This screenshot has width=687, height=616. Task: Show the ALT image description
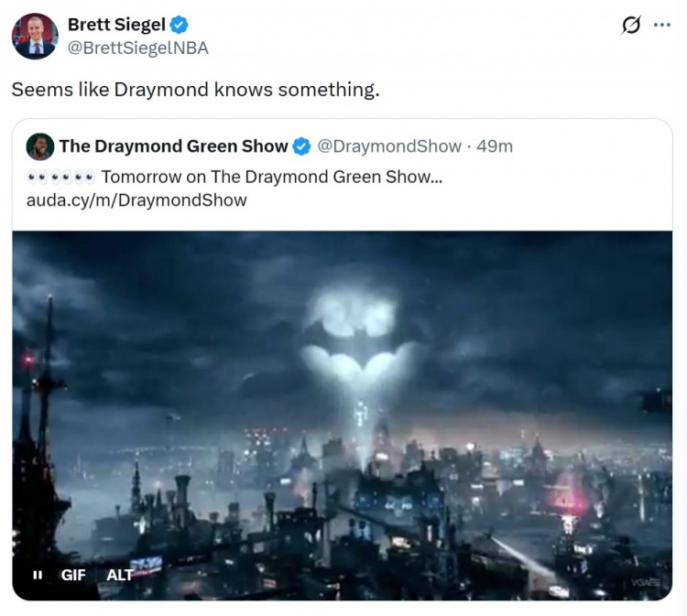(120, 575)
